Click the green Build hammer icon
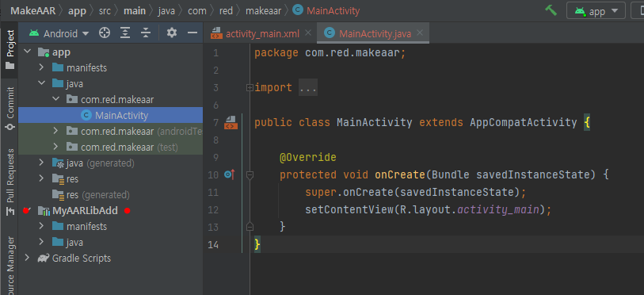 pyautogui.click(x=551, y=10)
